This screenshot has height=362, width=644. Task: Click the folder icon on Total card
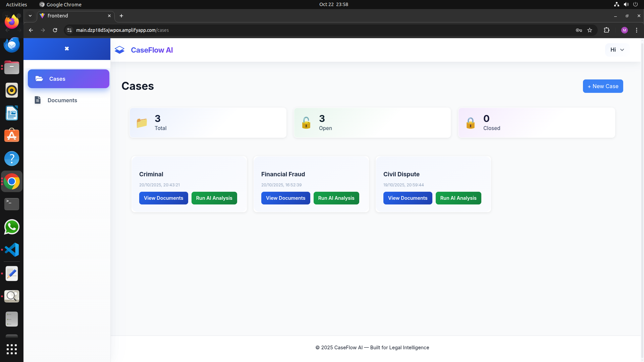point(142,123)
